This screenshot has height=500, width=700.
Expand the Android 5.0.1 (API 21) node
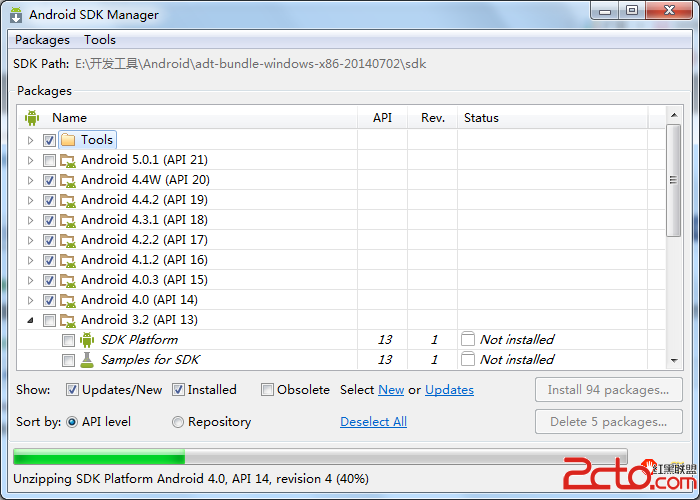30,160
